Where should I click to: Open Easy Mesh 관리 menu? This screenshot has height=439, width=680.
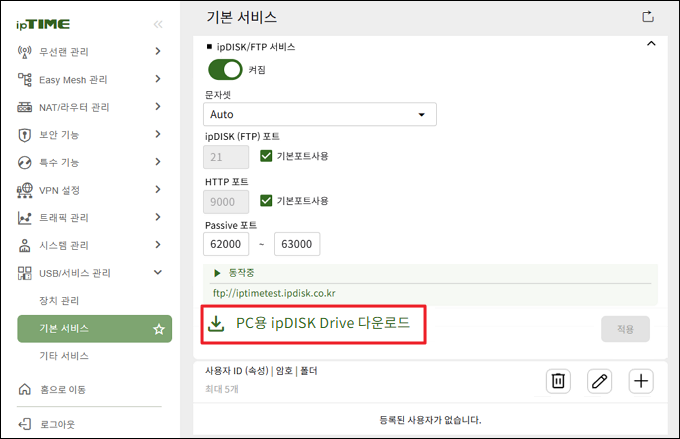click(73, 80)
